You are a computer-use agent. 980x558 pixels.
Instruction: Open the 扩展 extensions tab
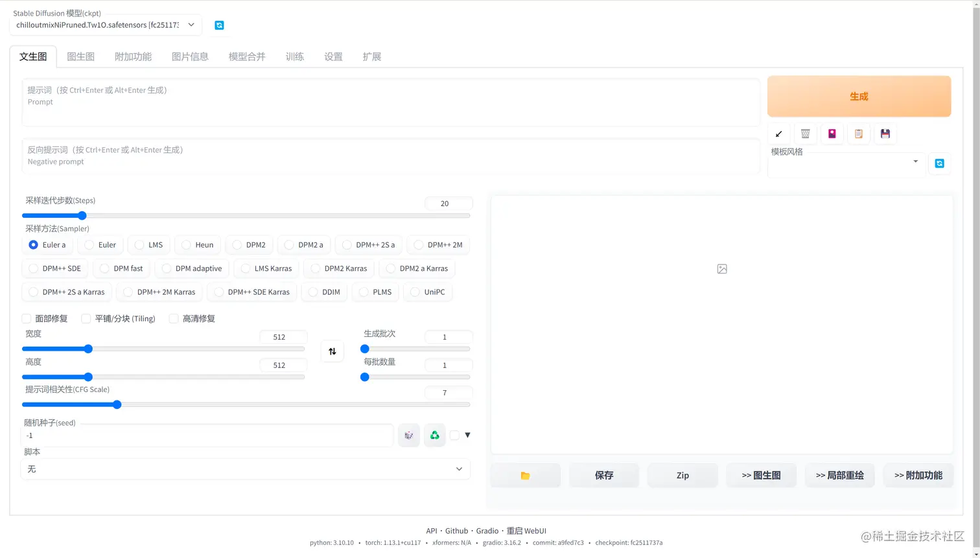pos(372,56)
